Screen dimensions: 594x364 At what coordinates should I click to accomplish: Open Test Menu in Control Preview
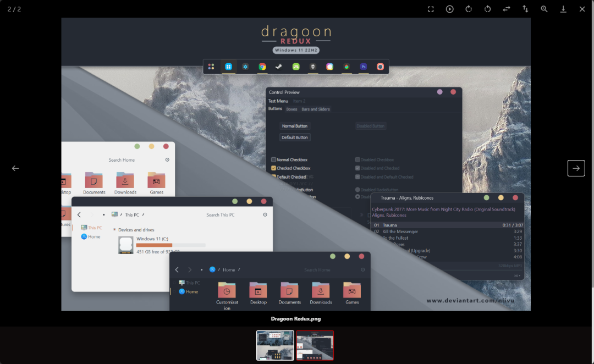point(278,101)
